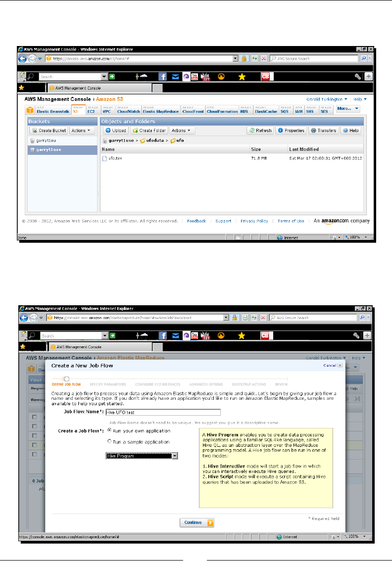The width and height of the screenshot is (392, 565).
Task: Click the Upload button
Action: (115, 131)
